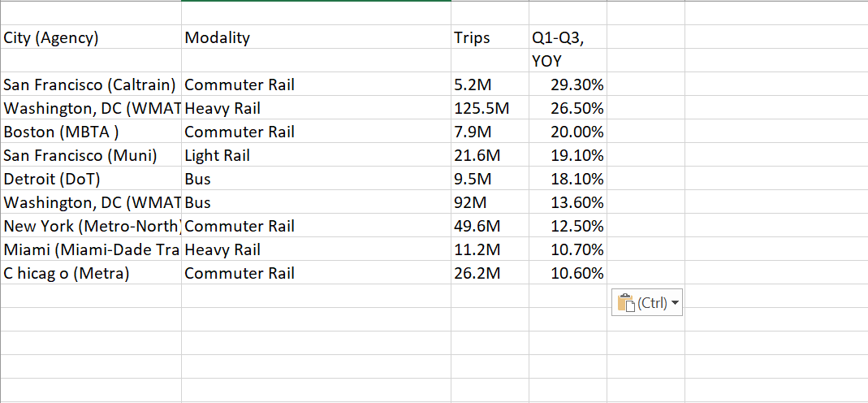Select the San Francisco (Muni) cell
868x403 pixels.
click(x=80, y=155)
